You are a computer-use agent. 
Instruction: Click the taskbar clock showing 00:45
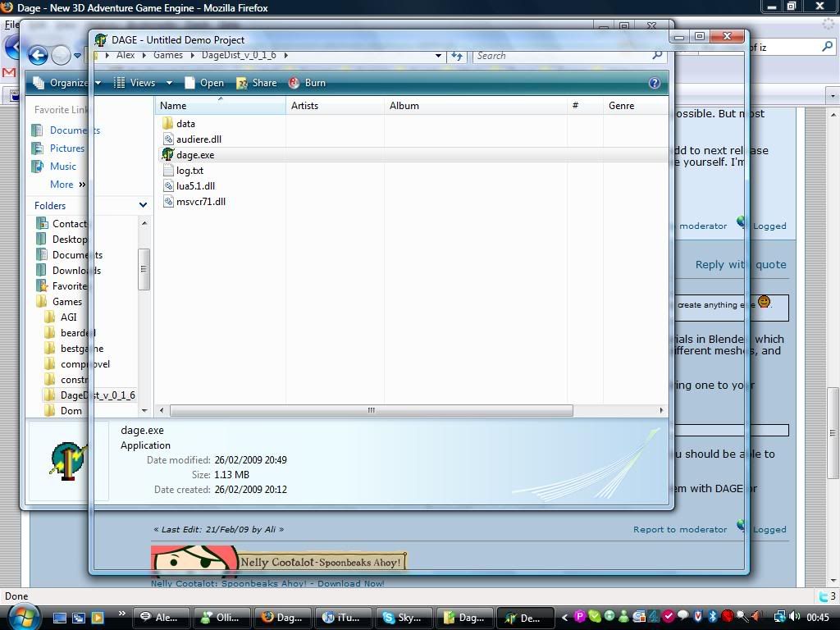(818, 618)
